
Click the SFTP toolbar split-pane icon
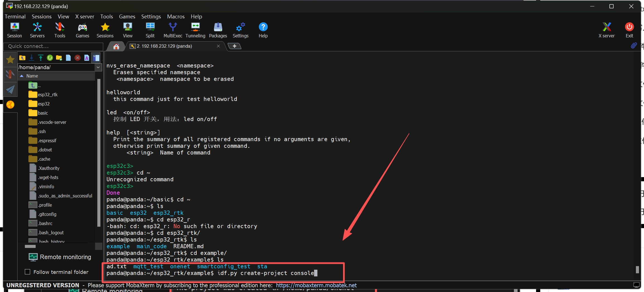point(96,58)
